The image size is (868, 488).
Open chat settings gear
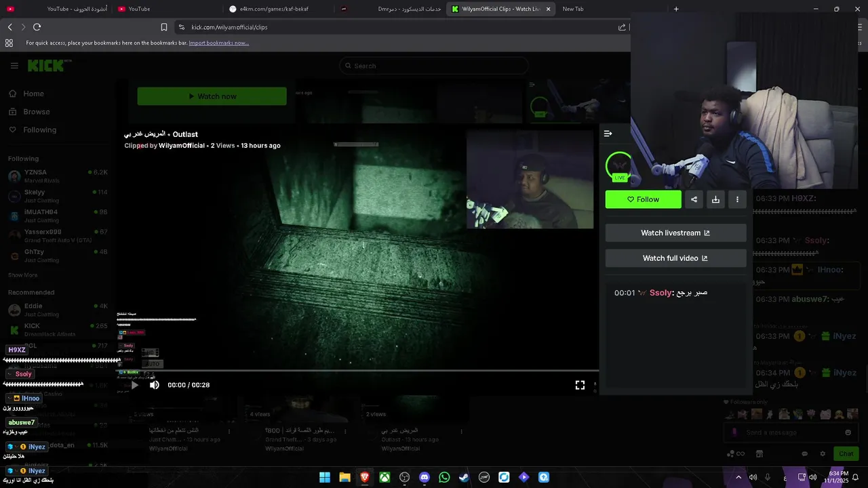(823, 453)
